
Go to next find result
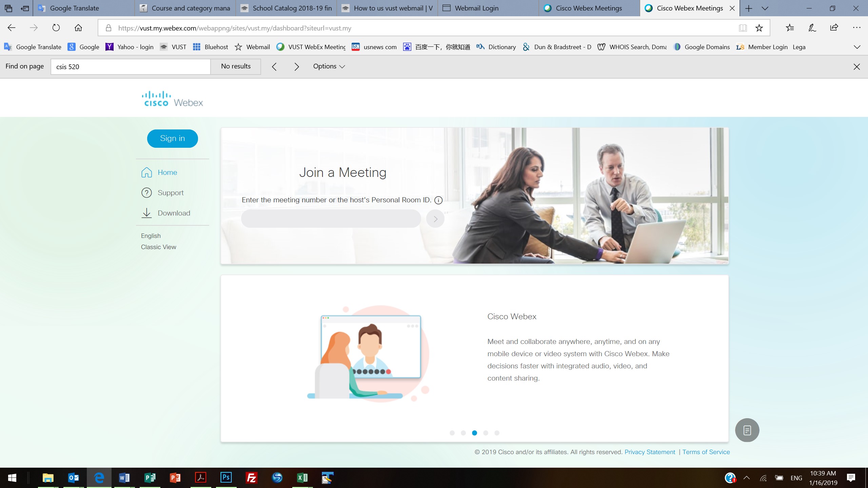click(x=297, y=67)
